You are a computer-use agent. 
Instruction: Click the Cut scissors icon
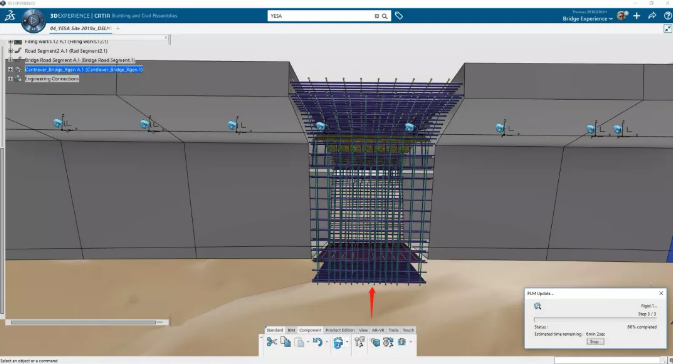(271, 342)
